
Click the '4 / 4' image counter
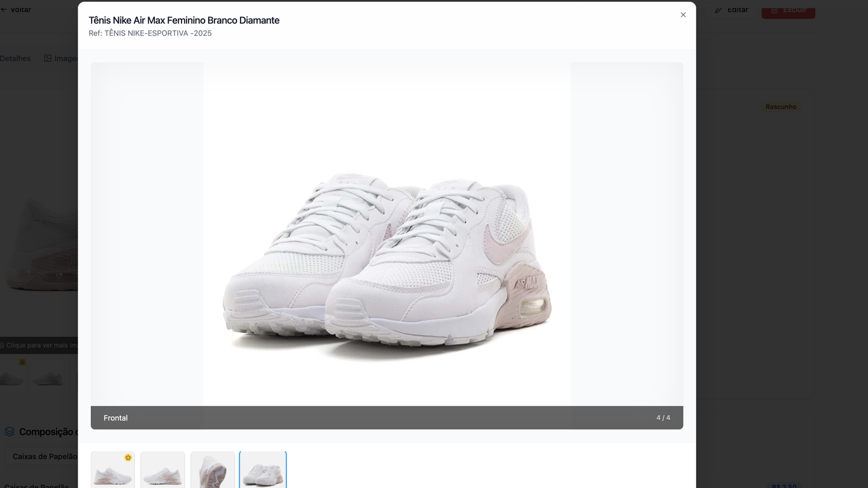[663, 418]
